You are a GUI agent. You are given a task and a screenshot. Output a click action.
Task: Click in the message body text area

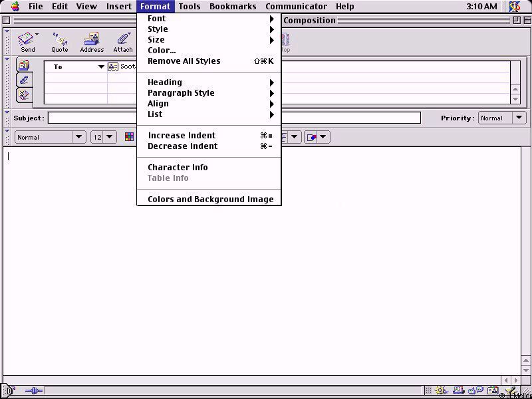(261, 261)
